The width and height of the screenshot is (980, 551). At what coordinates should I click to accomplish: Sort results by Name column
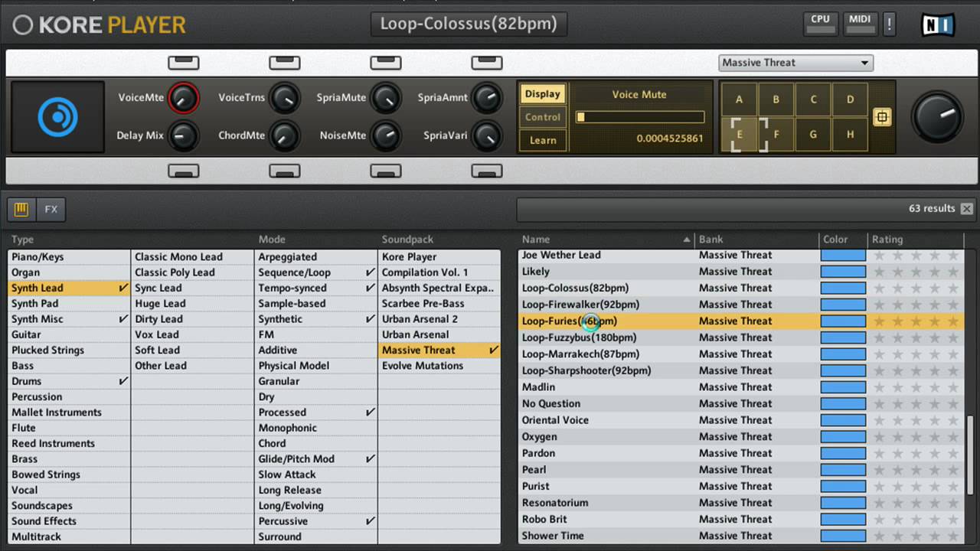606,240
